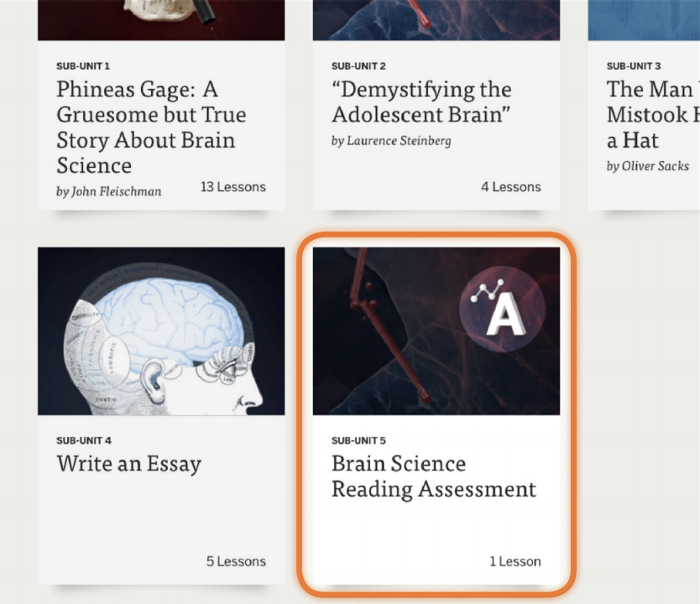Click the phrenology brain illustration thumbnail

point(161,331)
